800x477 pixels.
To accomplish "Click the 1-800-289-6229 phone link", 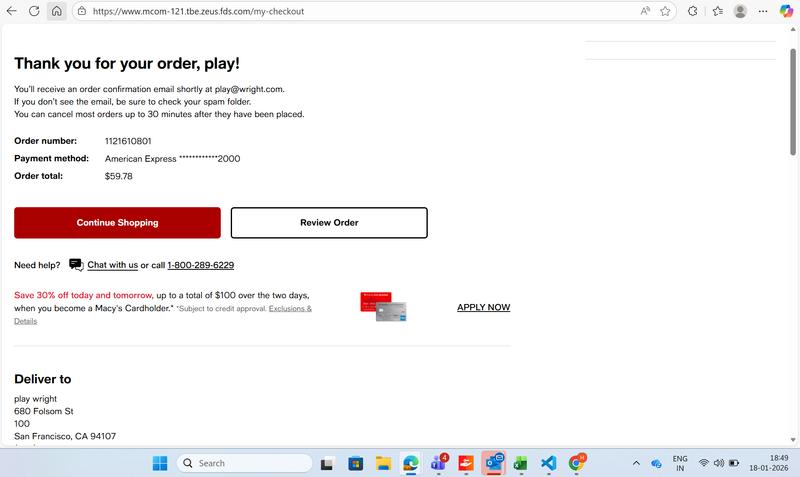I will 200,265.
